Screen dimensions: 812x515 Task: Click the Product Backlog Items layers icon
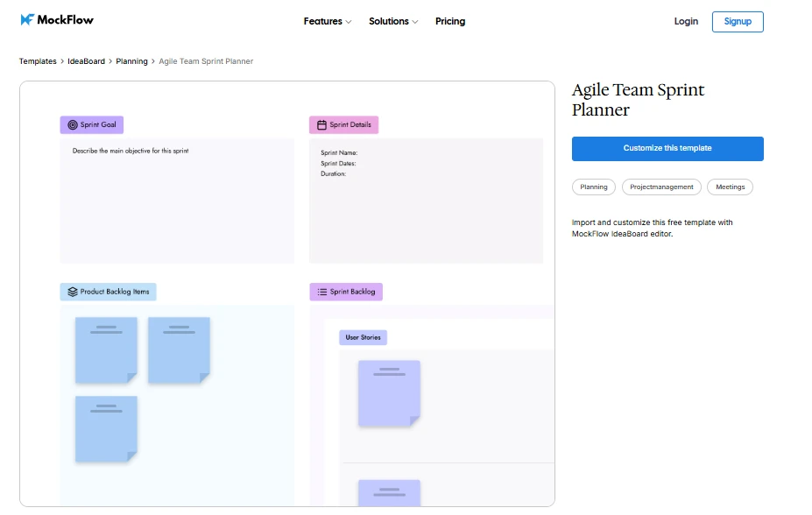tap(73, 292)
